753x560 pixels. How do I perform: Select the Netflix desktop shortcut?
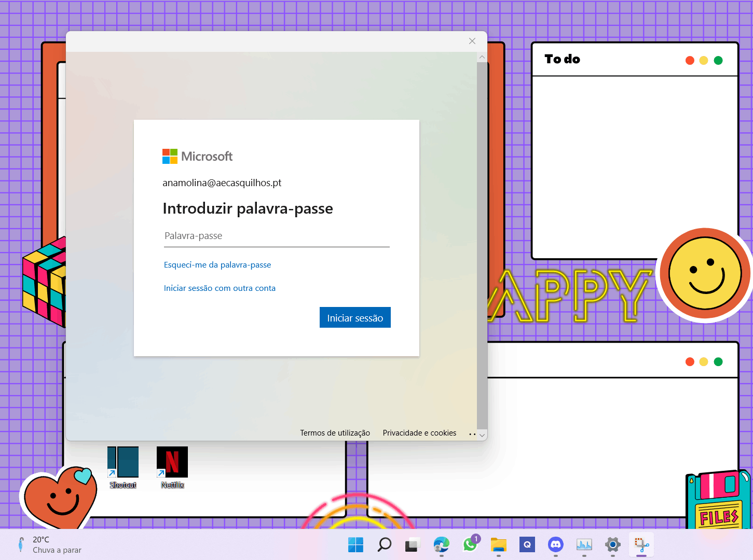click(x=172, y=468)
